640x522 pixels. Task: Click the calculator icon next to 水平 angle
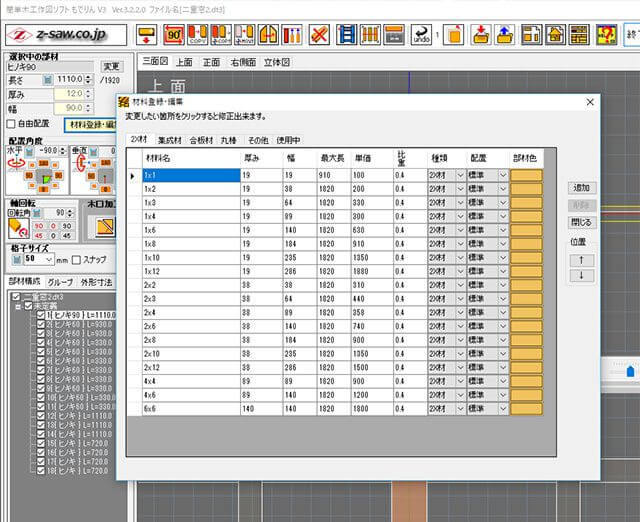pyautogui.click(x=29, y=151)
